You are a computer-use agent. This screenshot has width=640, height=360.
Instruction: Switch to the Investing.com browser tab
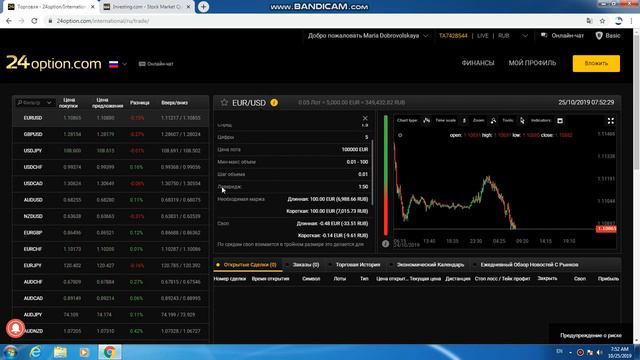[147, 7]
